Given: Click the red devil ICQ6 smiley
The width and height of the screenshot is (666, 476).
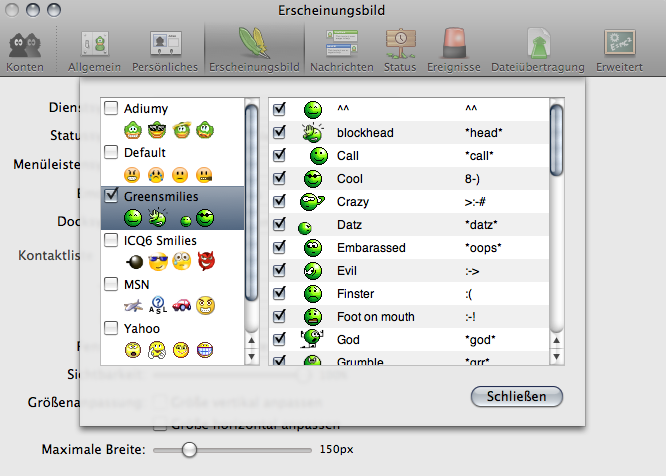Looking at the screenshot, I should (206, 261).
